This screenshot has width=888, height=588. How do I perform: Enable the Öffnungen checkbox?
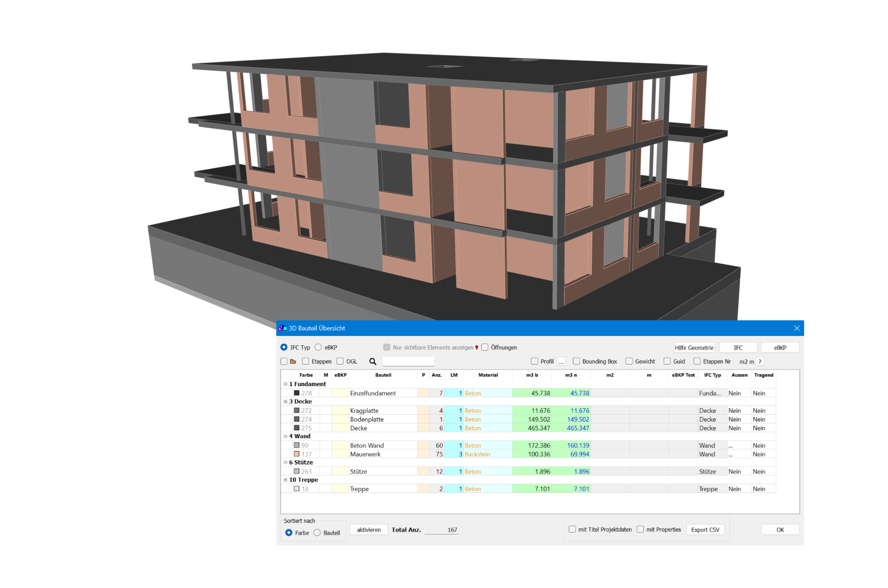coord(485,348)
